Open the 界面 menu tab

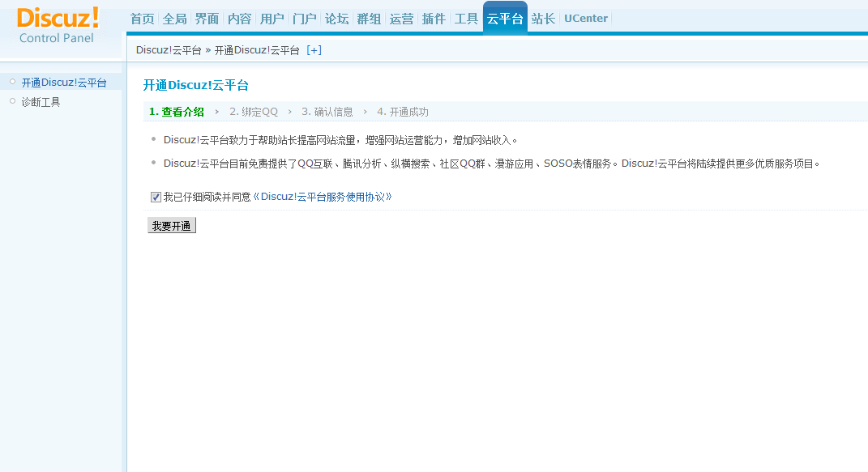point(207,19)
